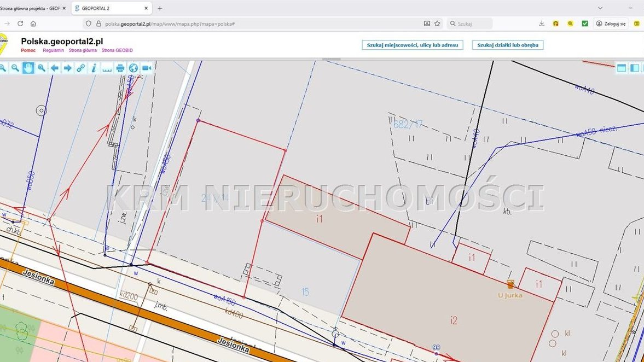Click the chain link share icon
Screen dimensions: 644x362
click(x=81, y=68)
